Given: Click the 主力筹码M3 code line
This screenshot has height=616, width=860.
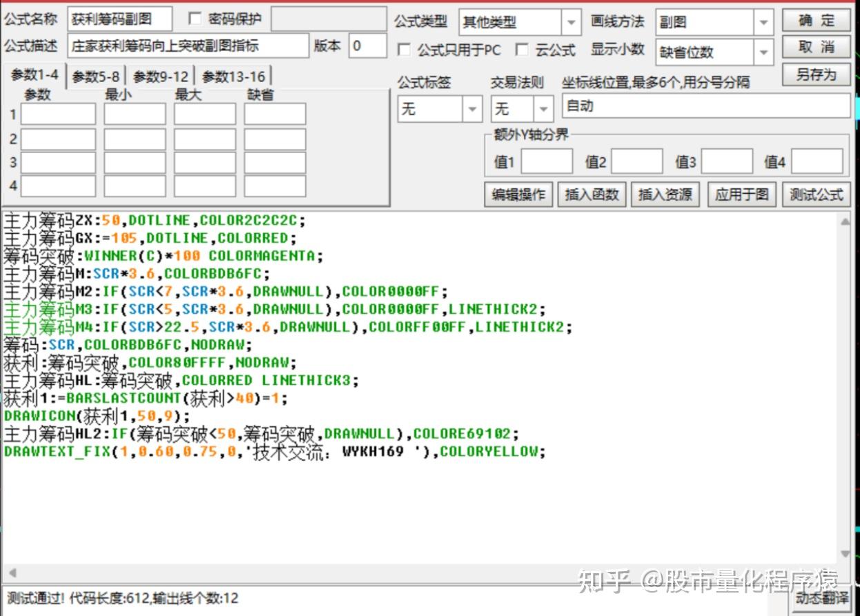Looking at the screenshot, I should (275, 309).
